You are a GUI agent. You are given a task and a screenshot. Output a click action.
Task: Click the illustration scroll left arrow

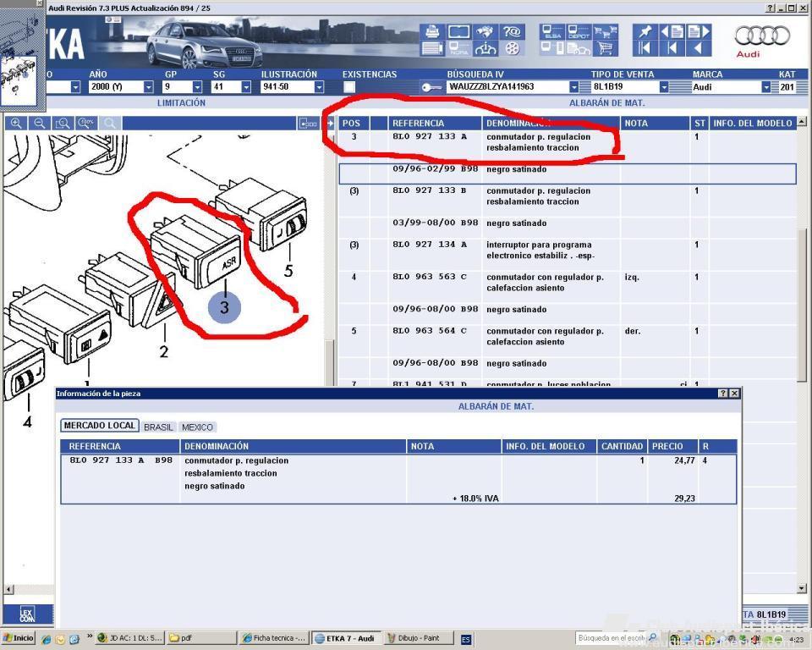8,589
